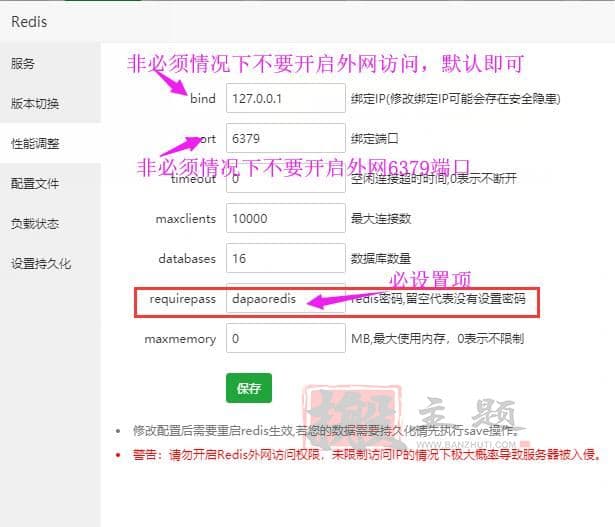Click the maxmemory MB description text
This screenshot has height=527, width=615.
[x=437, y=338]
